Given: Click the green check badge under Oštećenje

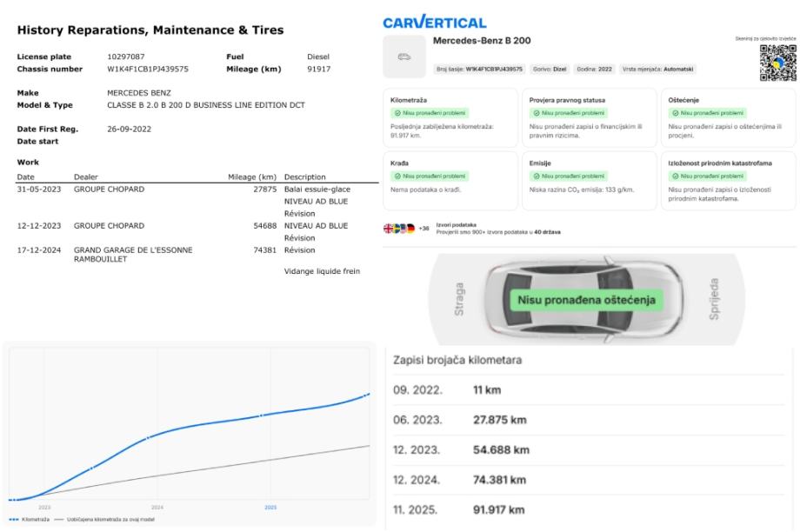Looking at the screenshot, I should tap(708, 113).
